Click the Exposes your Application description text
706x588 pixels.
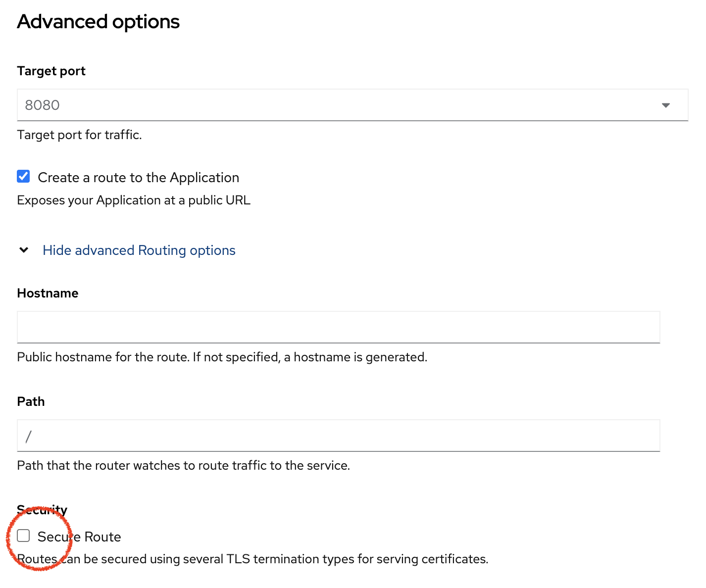(134, 200)
